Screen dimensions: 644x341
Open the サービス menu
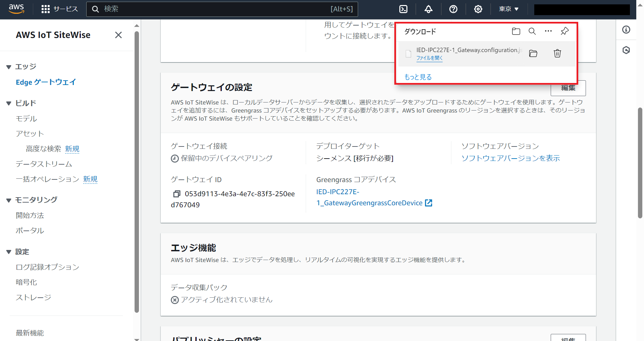(x=60, y=9)
